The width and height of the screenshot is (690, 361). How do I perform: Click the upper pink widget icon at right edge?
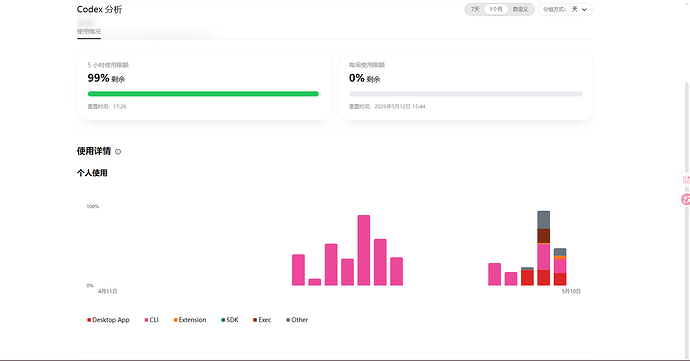tap(686, 180)
